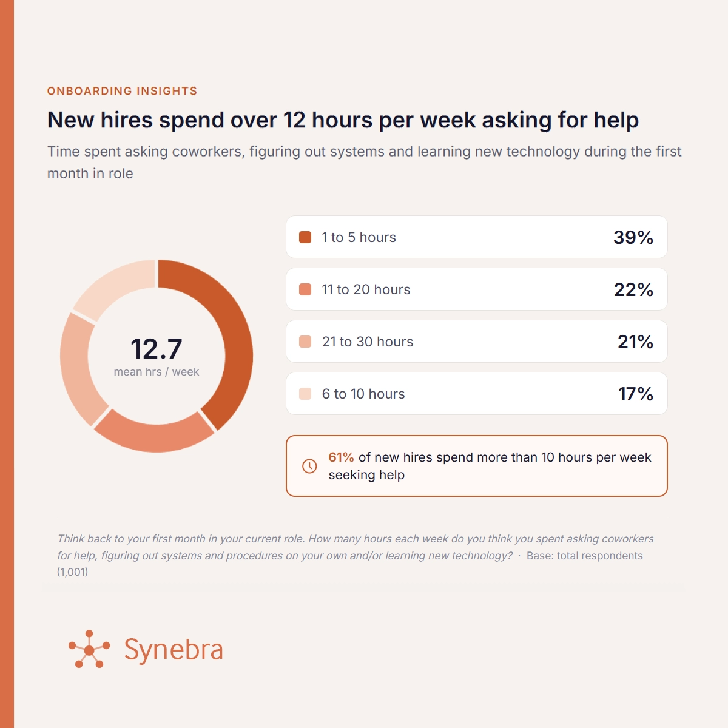Viewport: 728px width, 728px height.
Task: Select the 11 to 20 hours legend row
Action: click(477, 289)
